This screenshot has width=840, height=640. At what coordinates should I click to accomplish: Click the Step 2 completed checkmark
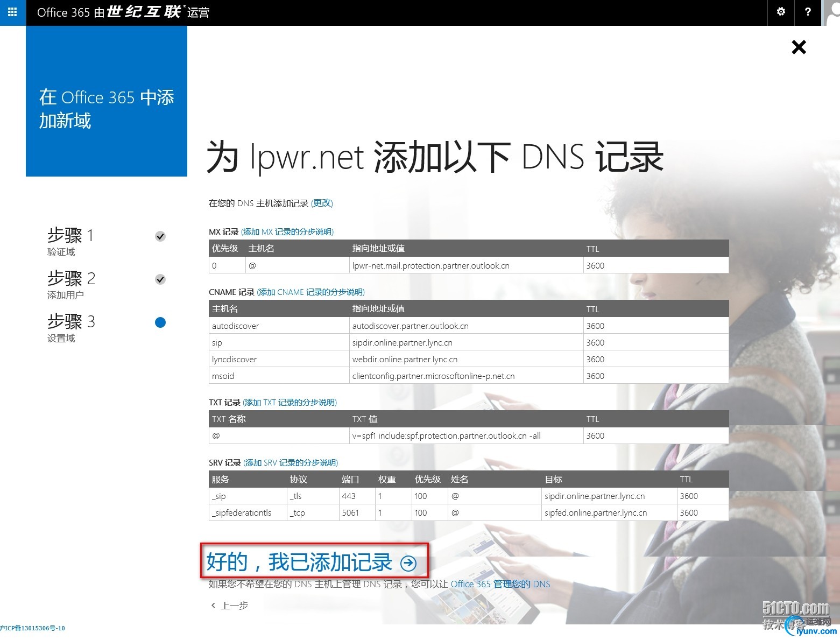pos(160,279)
